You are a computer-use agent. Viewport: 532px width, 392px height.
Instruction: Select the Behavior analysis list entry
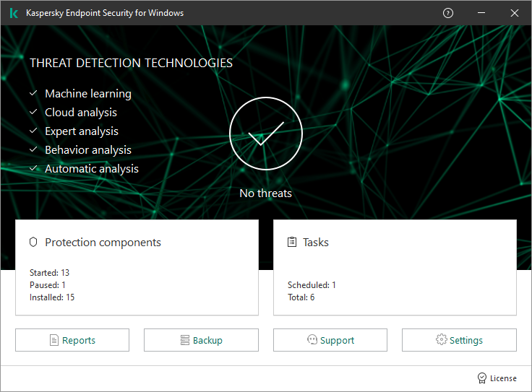pos(87,150)
